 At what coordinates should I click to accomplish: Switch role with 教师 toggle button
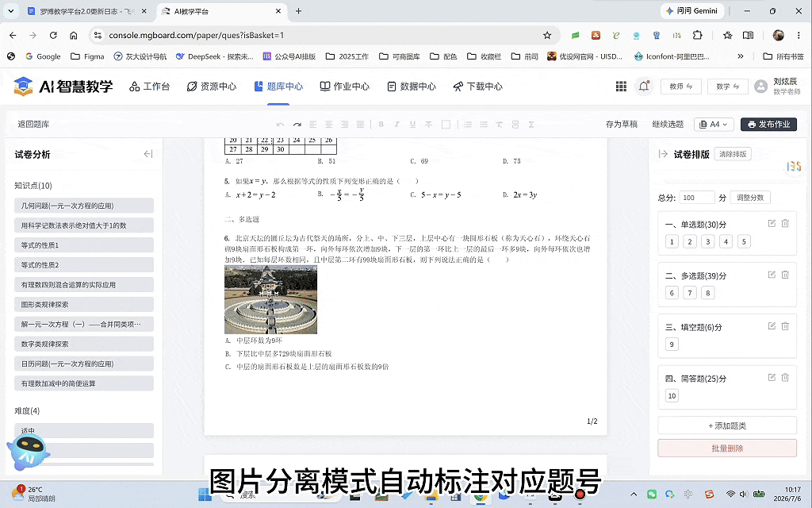coord(681,87)
